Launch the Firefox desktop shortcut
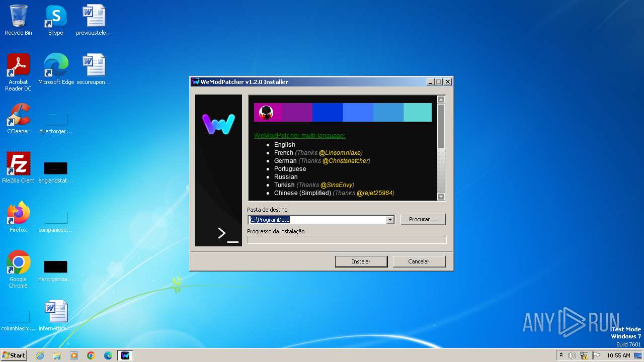 click(18, 217)
